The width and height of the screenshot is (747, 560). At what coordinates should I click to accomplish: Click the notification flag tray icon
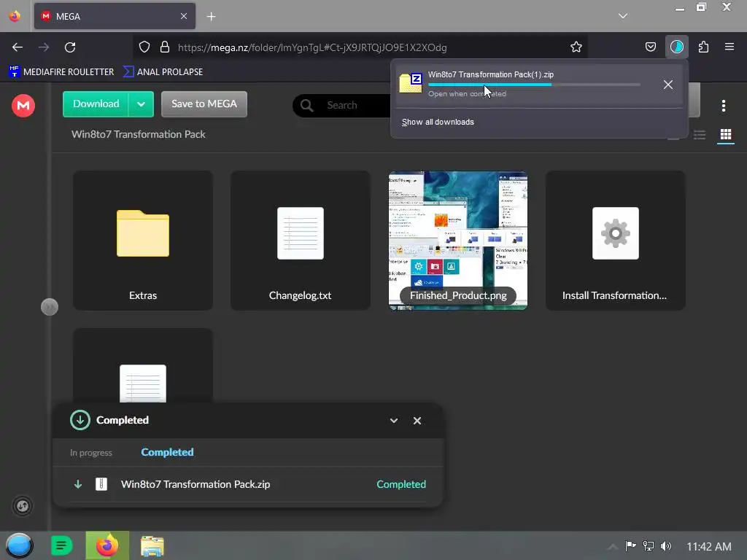631,546
